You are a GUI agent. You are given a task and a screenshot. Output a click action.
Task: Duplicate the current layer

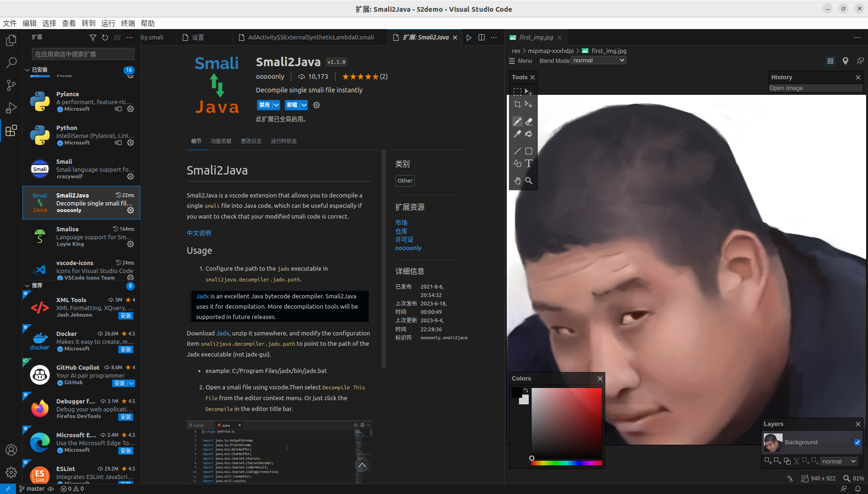(787, 461)
